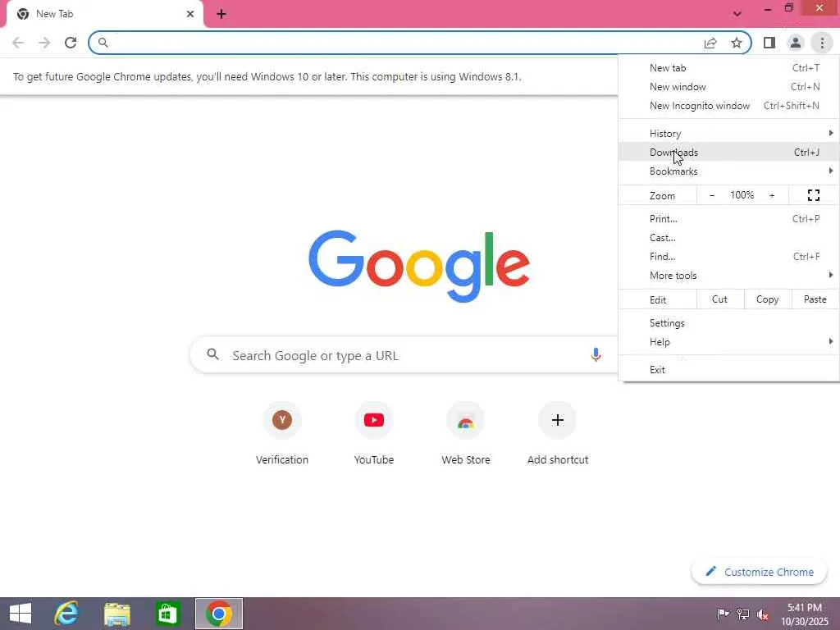Viewport: 840px width, 630px height.
Task: Open the side panel icon
Action: click(x=769, y=43)
